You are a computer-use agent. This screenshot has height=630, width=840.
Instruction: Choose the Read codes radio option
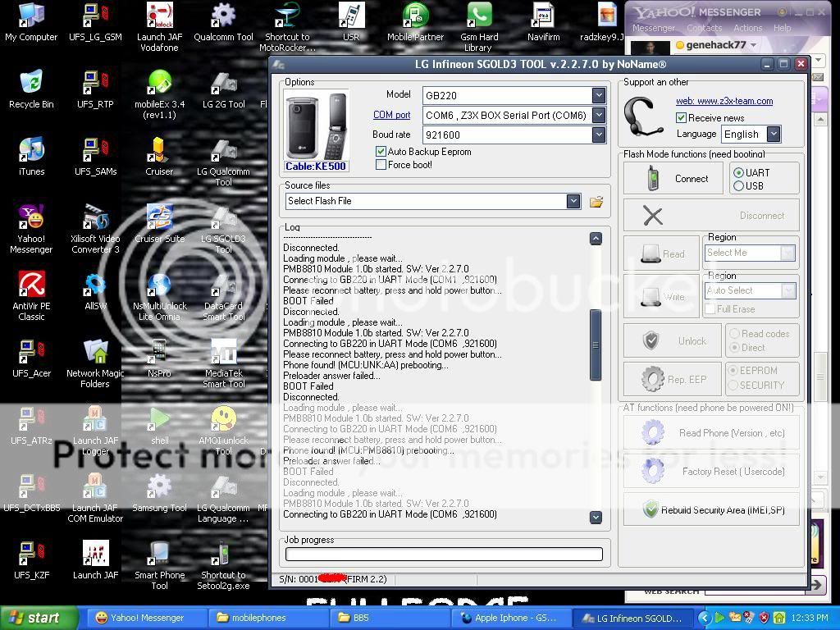click(734, 334)
